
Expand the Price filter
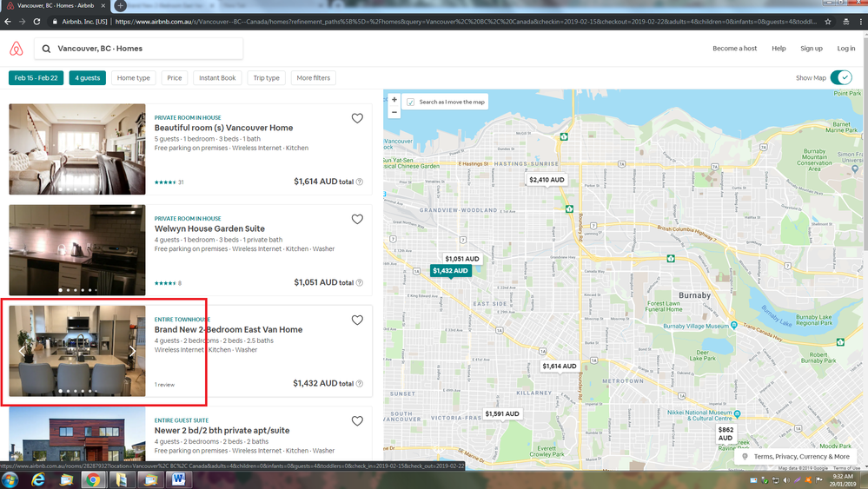[x=175, y=78]
